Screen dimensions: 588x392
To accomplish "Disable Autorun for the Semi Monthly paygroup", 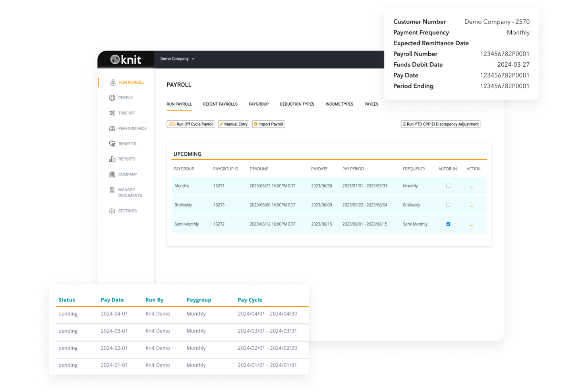I will pos(448,224).
